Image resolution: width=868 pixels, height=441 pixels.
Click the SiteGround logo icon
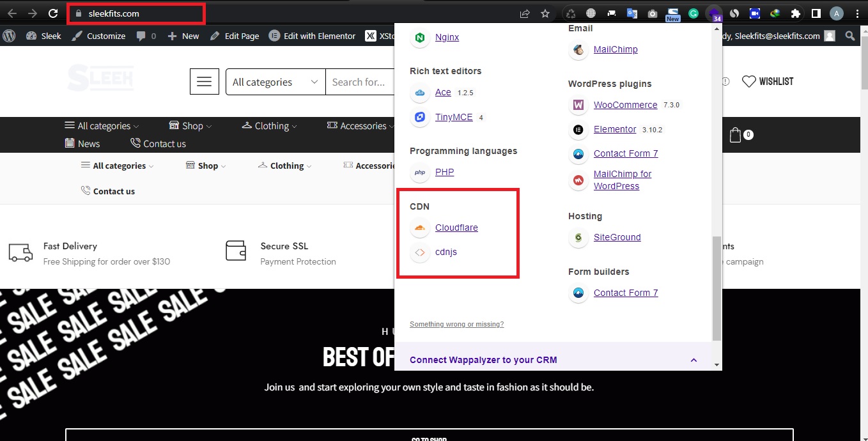pyautogui.click(x=578, y=237)
